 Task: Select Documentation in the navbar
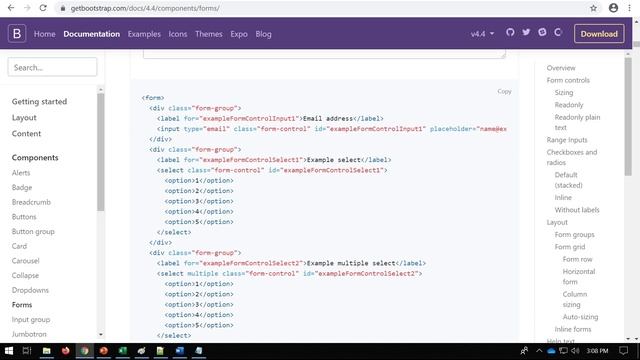tap(91, 34)
